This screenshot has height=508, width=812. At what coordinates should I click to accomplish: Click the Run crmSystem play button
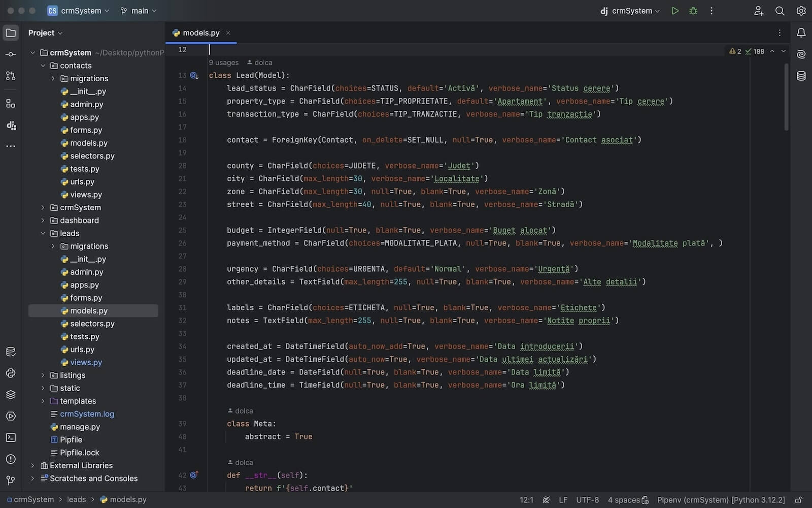coord(674,11)
